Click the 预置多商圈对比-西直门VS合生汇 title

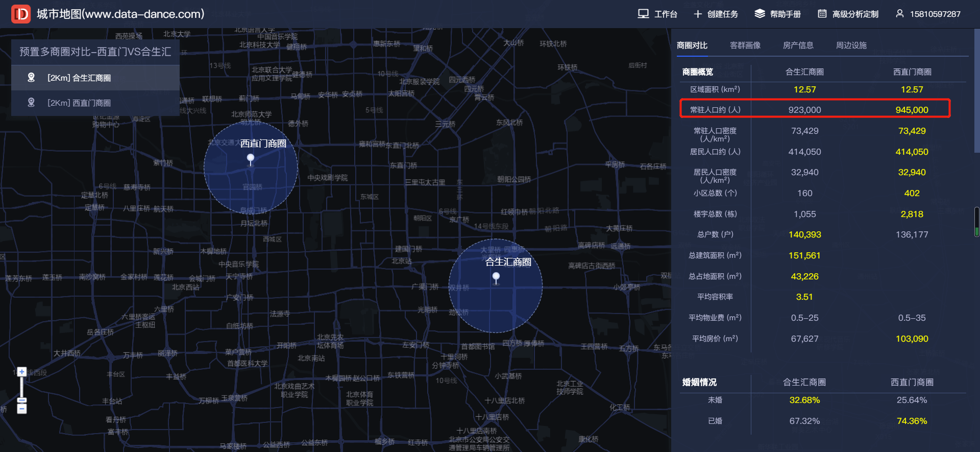[95, 52]
